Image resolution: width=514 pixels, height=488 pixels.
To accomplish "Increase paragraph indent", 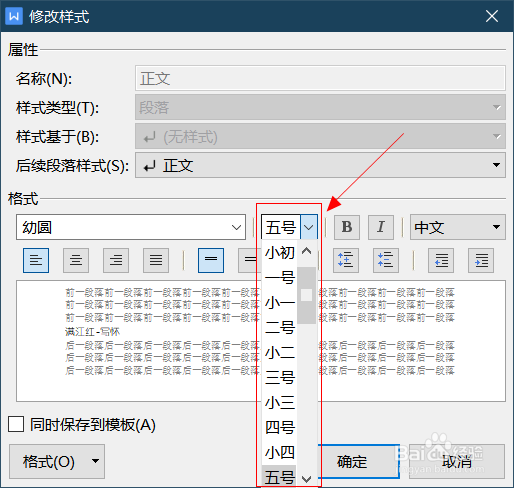I will click(481, 260).
